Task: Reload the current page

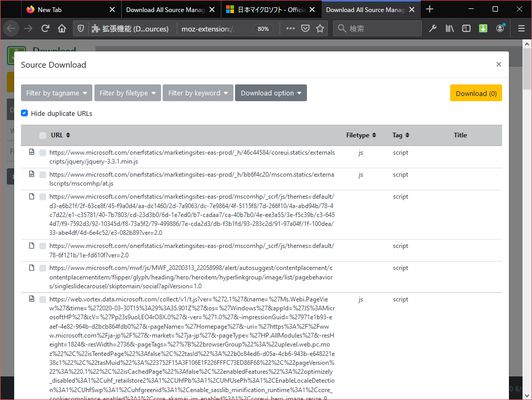Action: [45, 28]
